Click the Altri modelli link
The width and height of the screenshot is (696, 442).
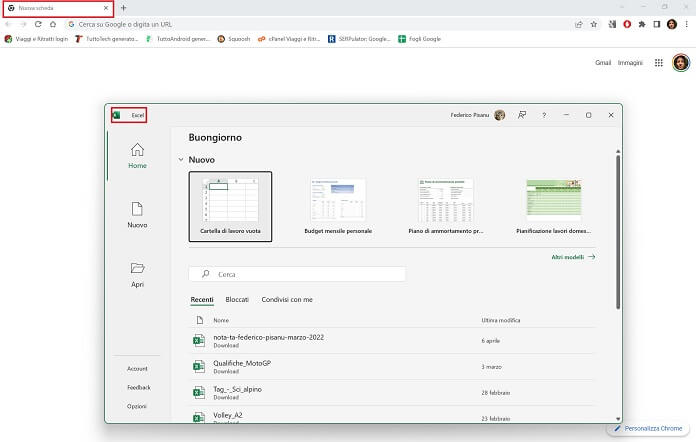point(573,257)
